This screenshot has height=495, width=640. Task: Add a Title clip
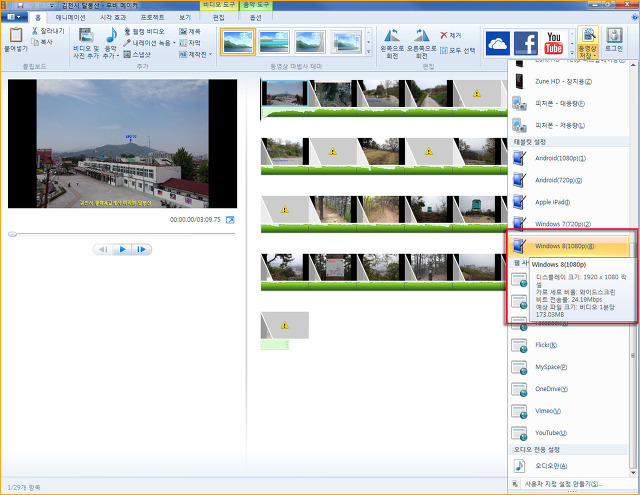click(x=190, y=31)
